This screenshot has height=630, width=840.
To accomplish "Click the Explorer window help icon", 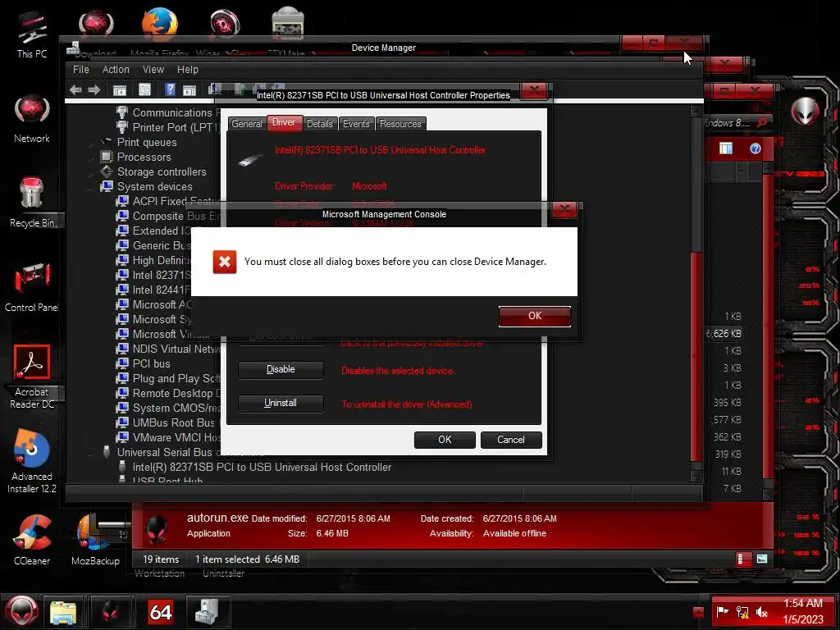I will click(x=756, y=149).
